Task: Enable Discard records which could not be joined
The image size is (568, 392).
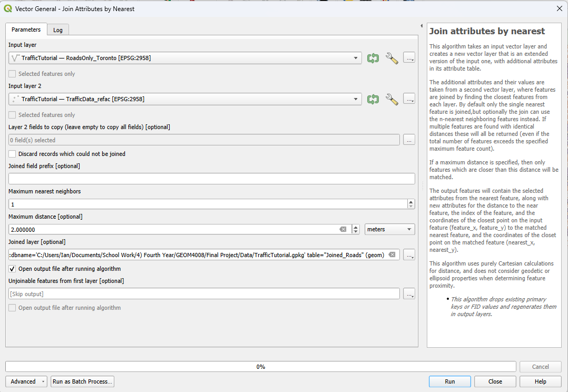Action: click(13, 154)
